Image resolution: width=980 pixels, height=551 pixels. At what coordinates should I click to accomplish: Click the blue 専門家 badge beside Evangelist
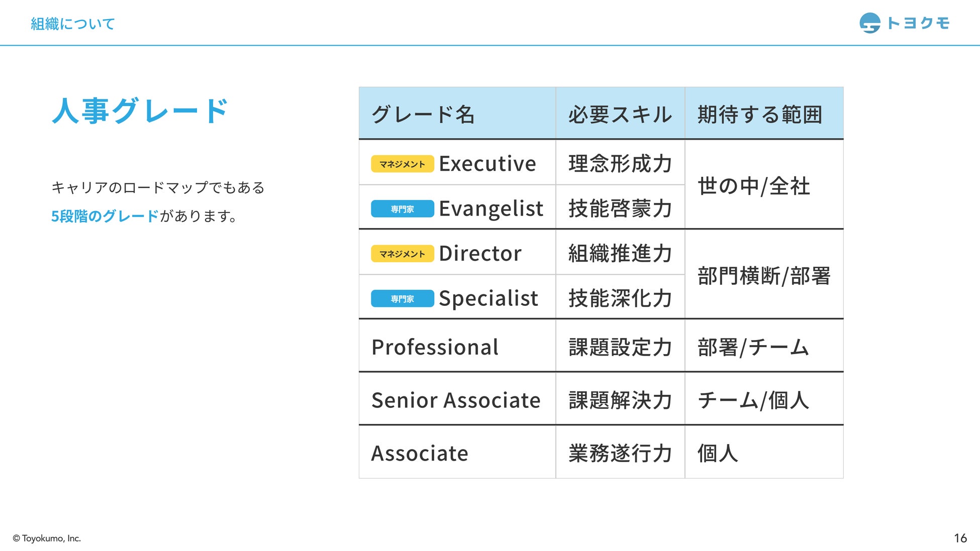(402, 209)
